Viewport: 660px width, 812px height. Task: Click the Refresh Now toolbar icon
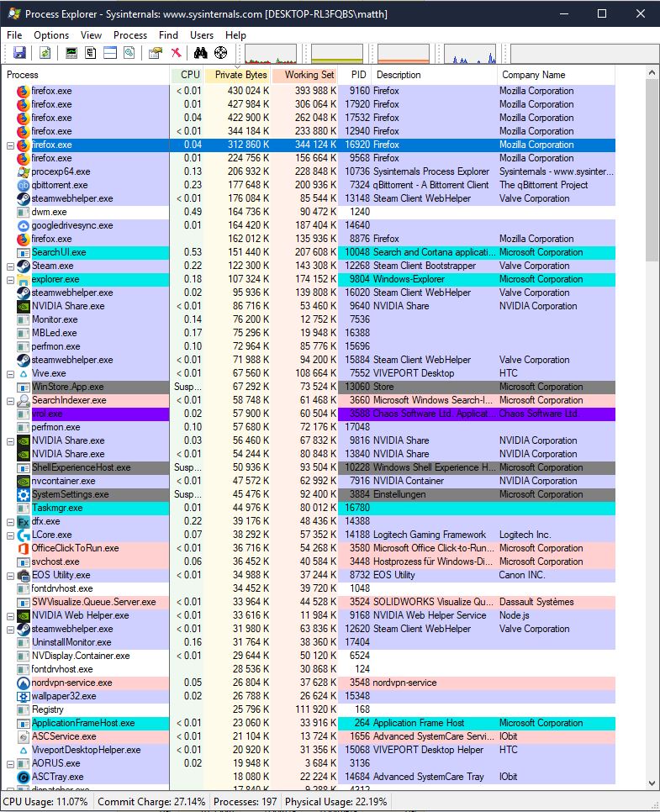click(x=45, y=53)
